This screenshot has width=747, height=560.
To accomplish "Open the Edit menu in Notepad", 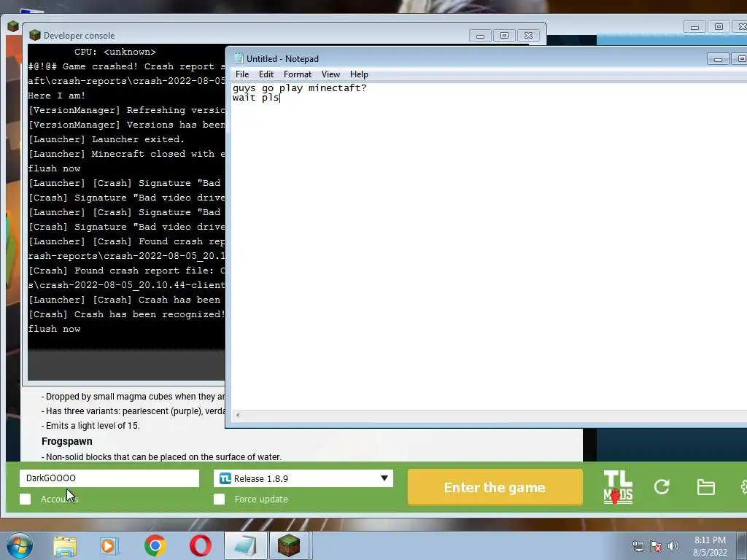I will 266,74.
